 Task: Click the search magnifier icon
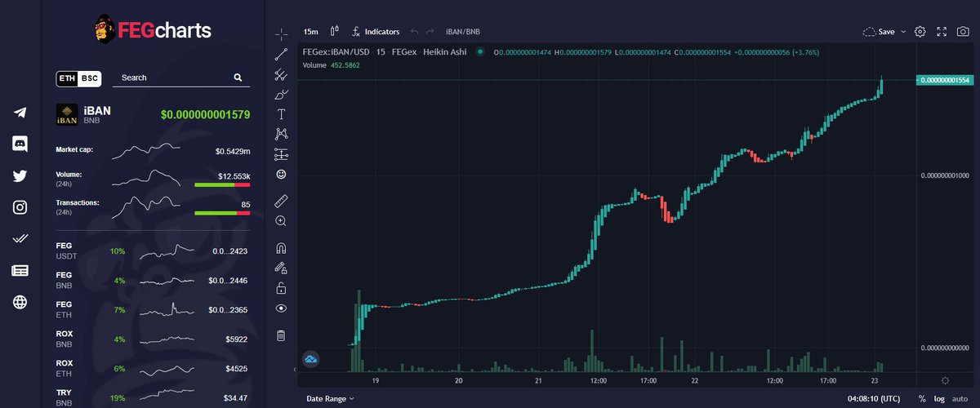(x=238, y=78)
